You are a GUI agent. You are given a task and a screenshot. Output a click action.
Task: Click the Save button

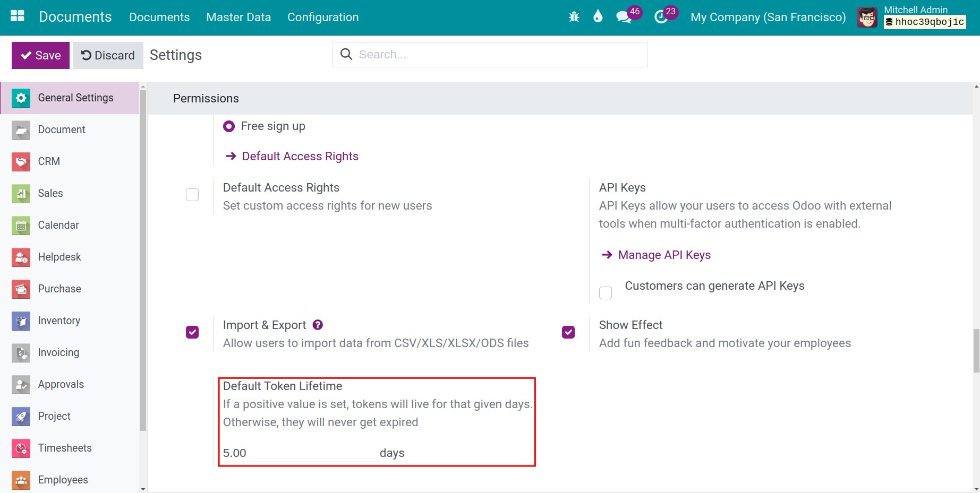click(40, 55)
